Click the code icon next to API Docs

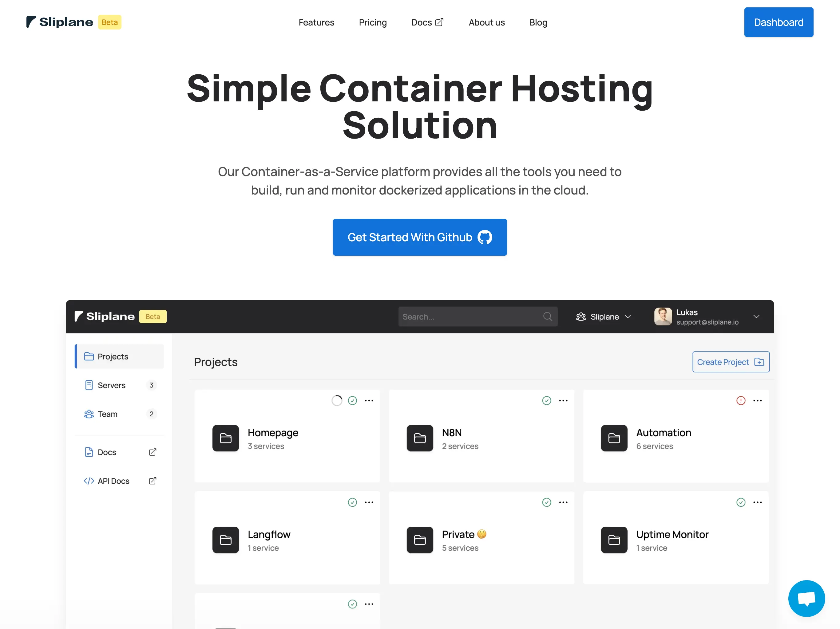coord(89,481)
